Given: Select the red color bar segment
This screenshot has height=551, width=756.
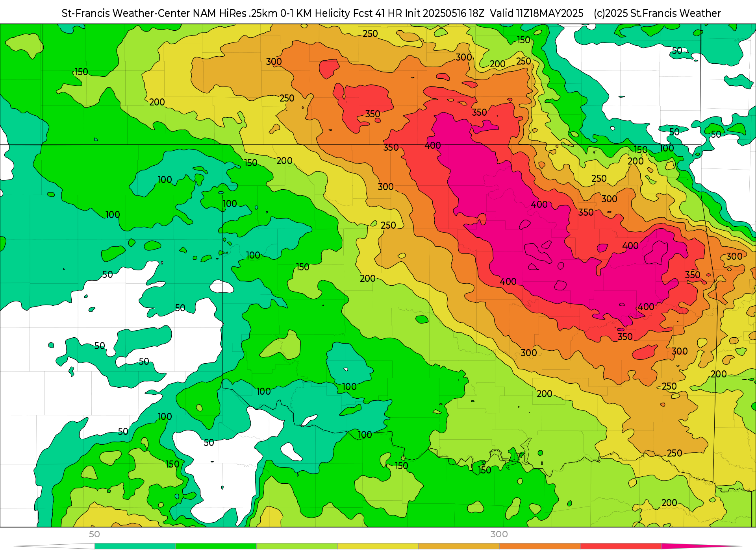Looking at the screenshot, I should click(621, 546).
